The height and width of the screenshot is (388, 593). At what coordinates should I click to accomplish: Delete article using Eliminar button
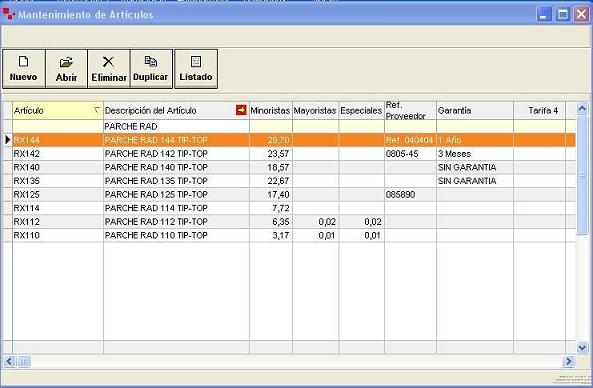(109, 69)
